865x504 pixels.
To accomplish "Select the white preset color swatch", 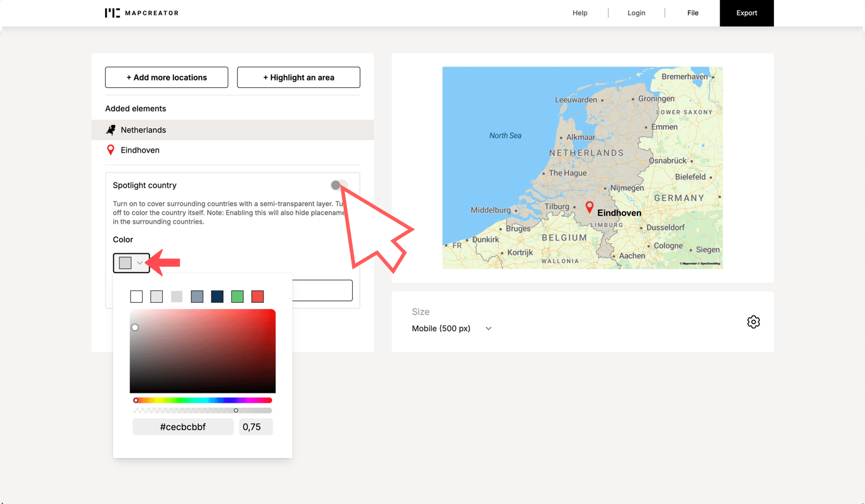I will point(136,296).
